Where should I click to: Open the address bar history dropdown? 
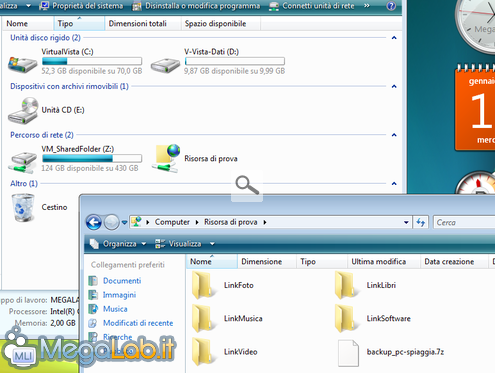(x=406, y=222)
